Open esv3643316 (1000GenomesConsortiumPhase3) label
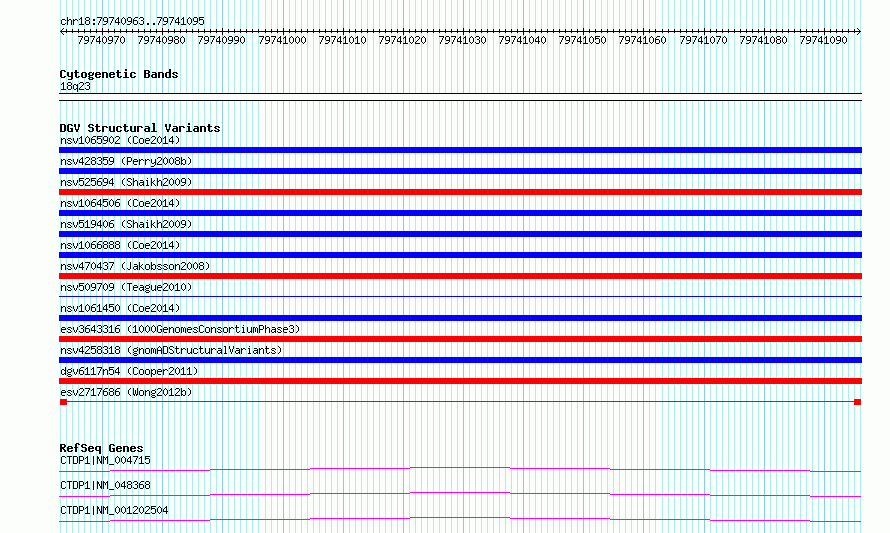Image resolution: width=890 pixels, height=533 pixels. point(180,329)
